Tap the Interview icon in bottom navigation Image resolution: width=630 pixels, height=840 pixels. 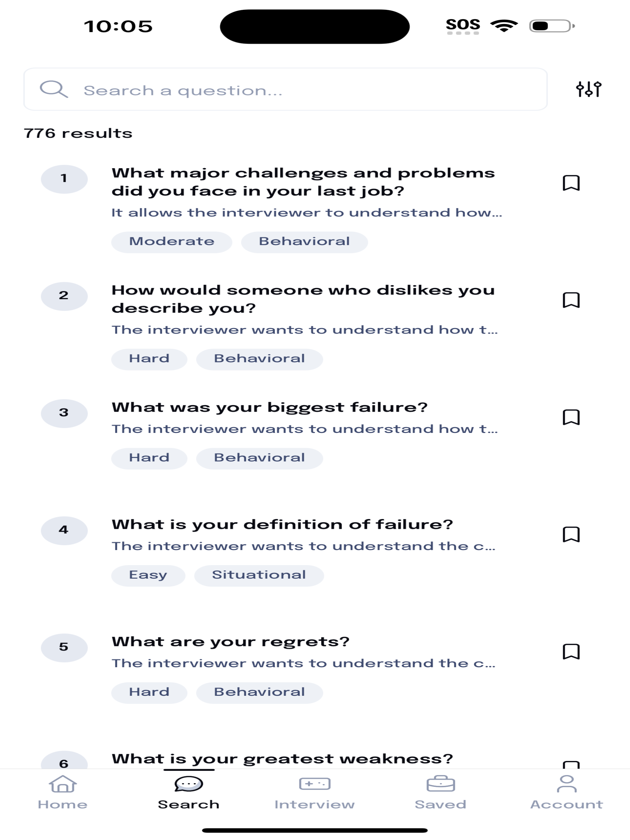coord(315,783)
